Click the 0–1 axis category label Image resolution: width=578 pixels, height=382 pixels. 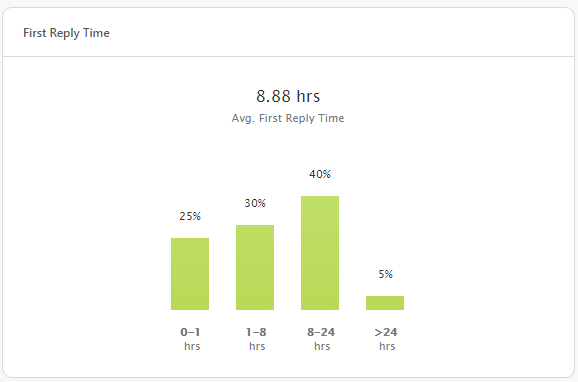[190, 332]
